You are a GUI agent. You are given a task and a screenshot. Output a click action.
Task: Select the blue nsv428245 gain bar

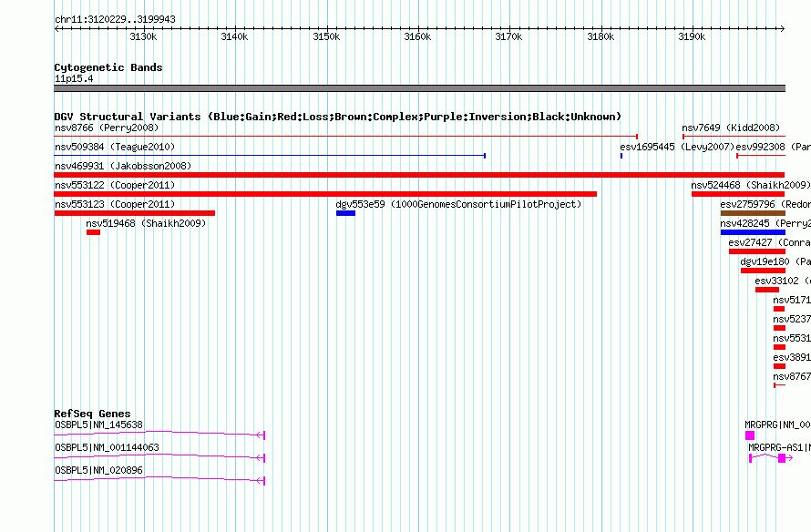(753, 232)
